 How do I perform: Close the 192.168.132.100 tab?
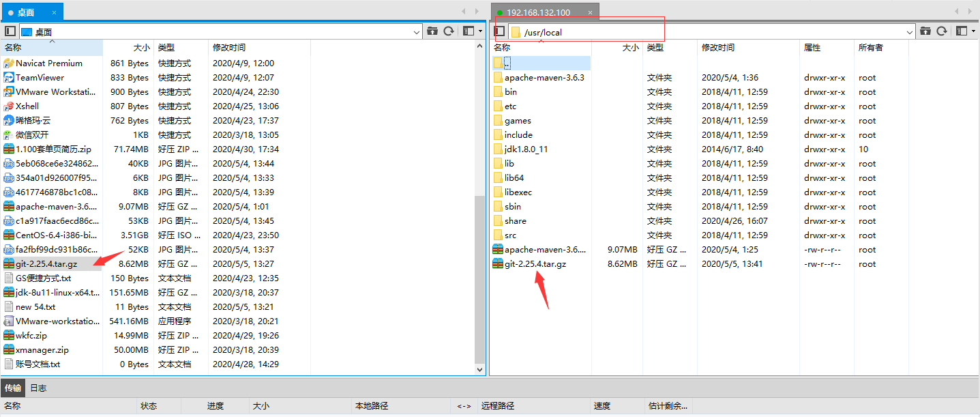[x=590, y=12]
